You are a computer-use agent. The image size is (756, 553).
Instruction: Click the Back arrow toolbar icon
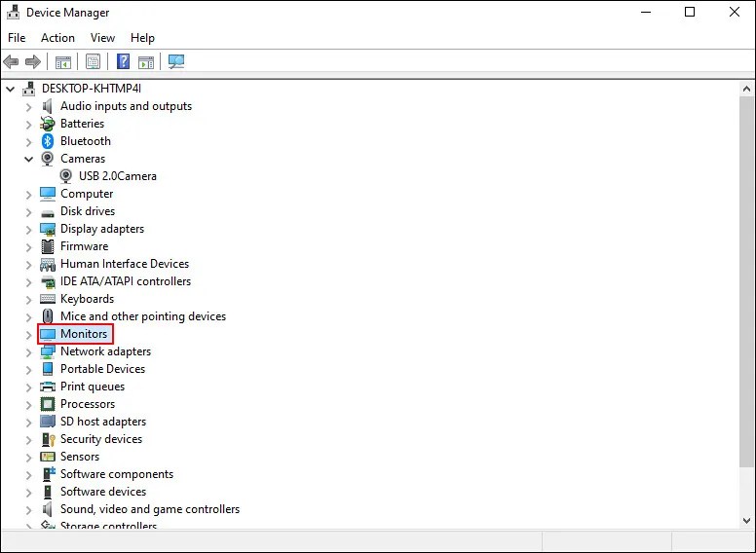coord(11,61)
